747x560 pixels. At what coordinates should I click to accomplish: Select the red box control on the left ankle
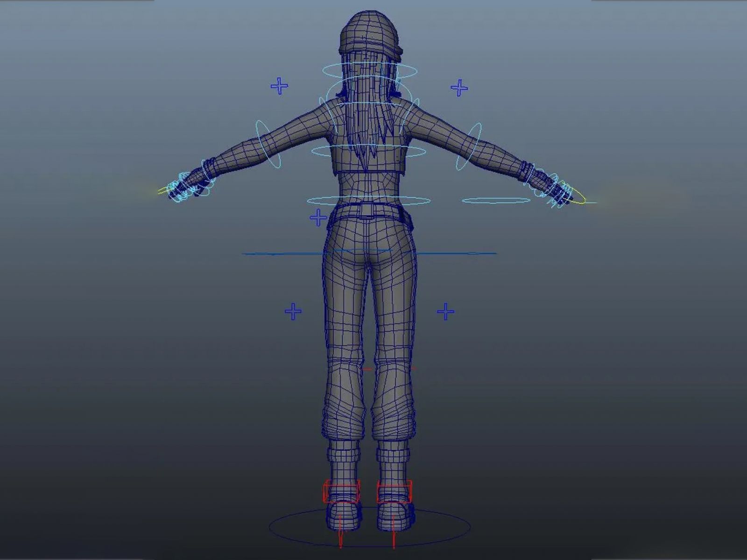coord(342,491)
